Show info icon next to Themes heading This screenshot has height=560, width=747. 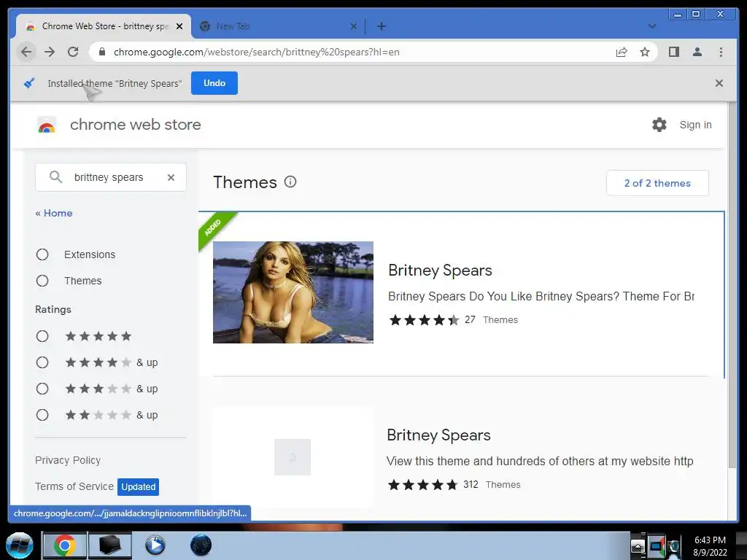point(290,182)
